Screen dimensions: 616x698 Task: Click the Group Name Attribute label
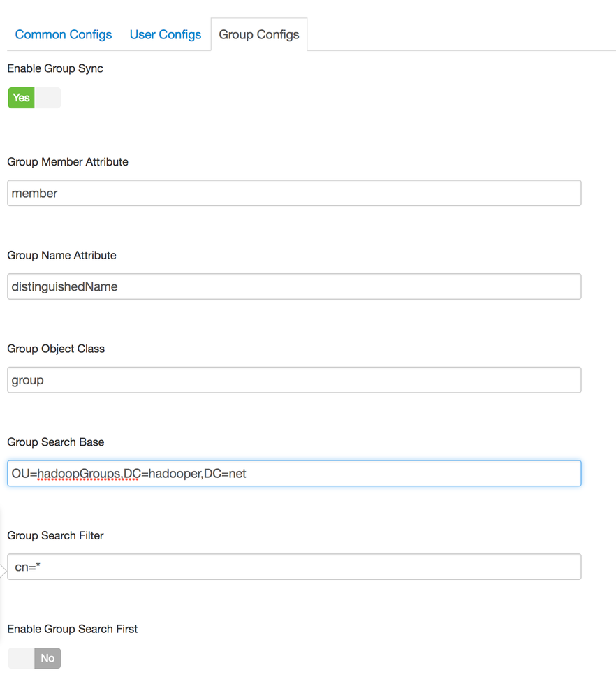click(x=61, y=256)
